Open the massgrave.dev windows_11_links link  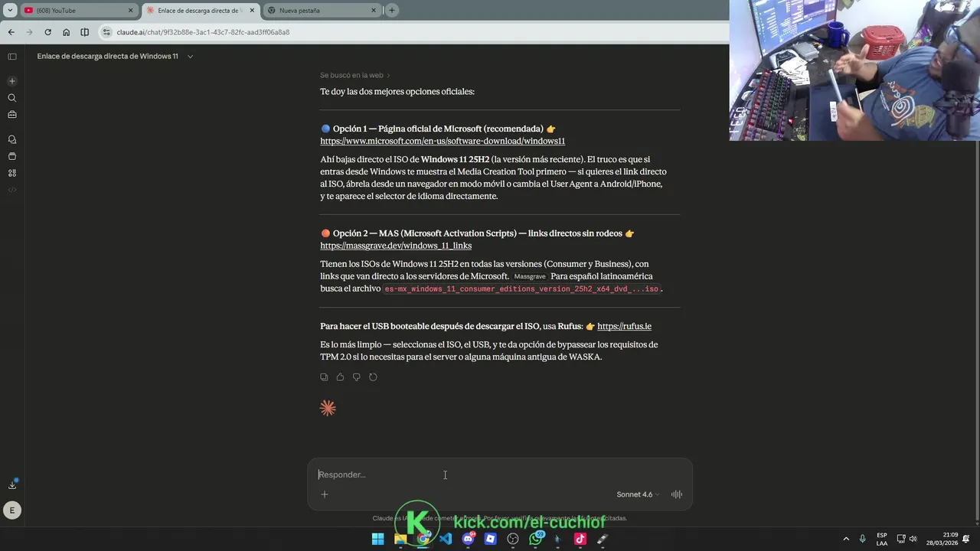point(396,246)
